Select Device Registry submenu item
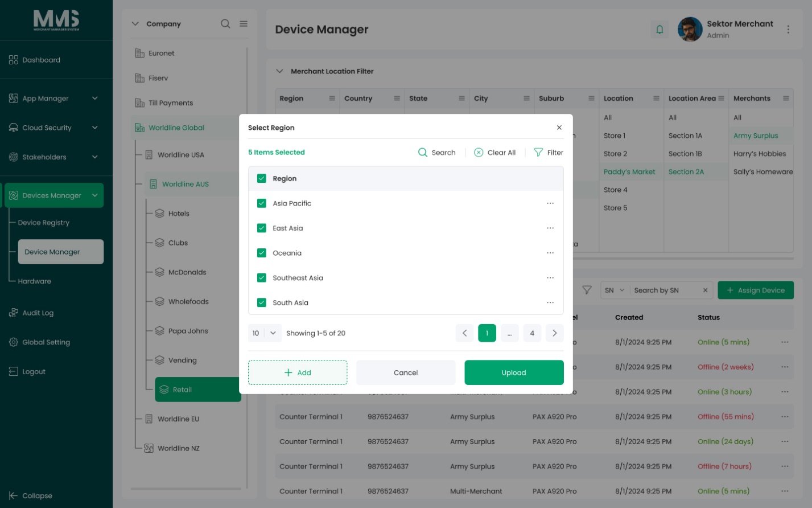The image size is (812, 508). [44, 223]
